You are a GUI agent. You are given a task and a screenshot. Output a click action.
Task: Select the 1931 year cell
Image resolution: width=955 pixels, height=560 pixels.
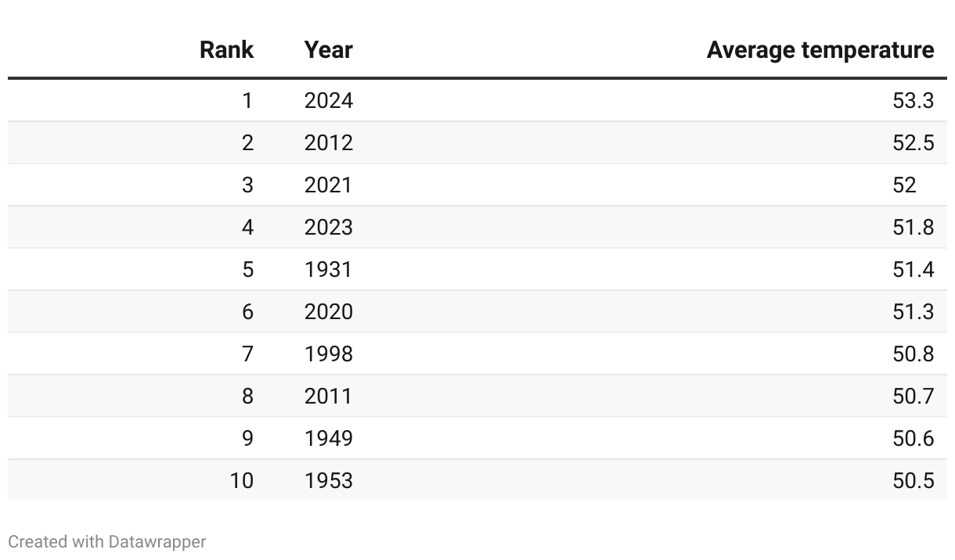click(x=329, y=269)
